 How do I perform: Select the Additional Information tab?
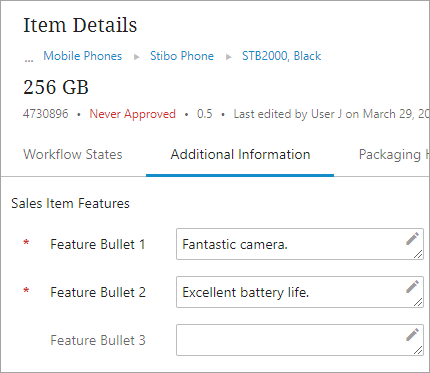coord(240,154)
